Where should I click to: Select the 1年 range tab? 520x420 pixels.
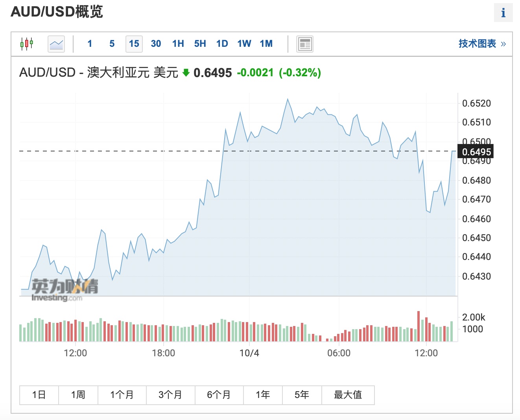pos(263,395)
